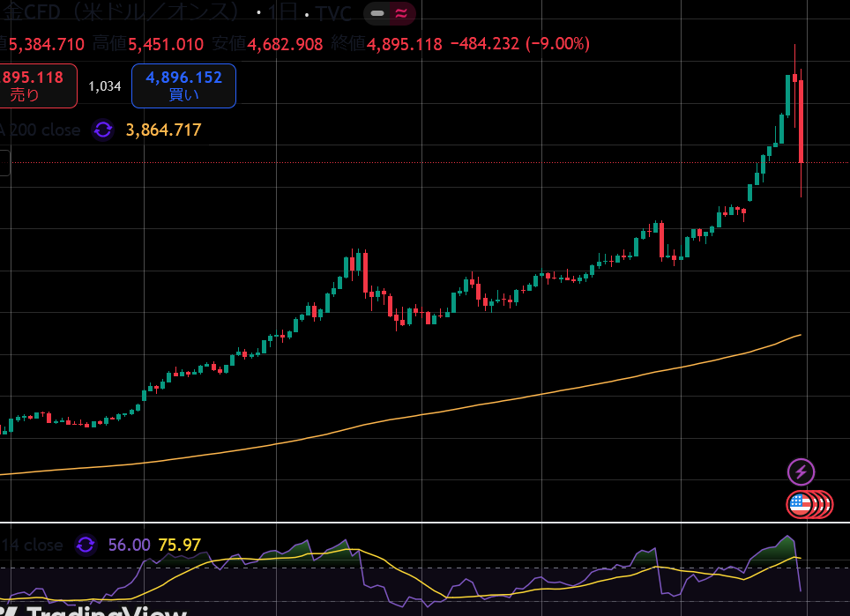Image resolution: width=850 pixels, height=616 pixels.
Task: Click the 1,034 spread value between buttons
Action: 104,86
